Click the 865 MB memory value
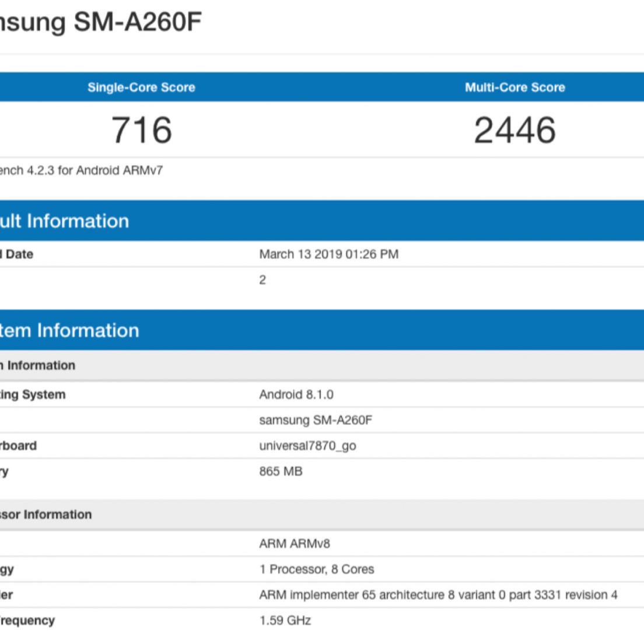The width and height of the screenshot is (644, 644). coord(281,472)
